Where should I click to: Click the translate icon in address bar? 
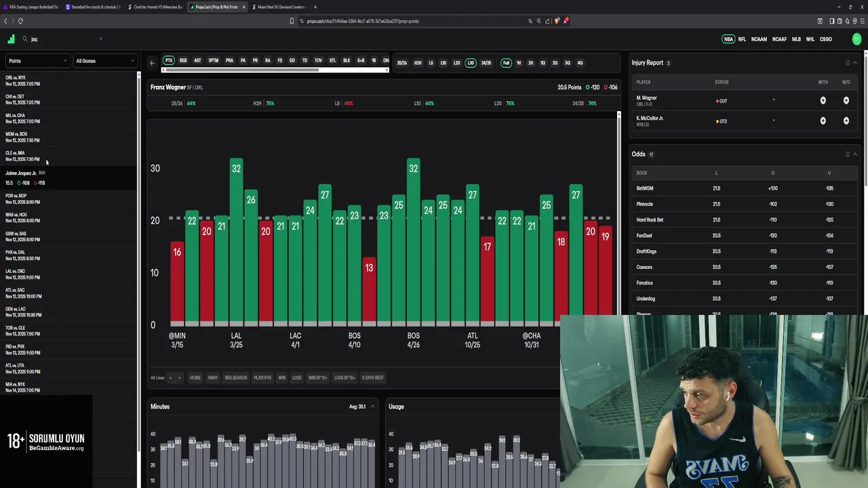coord(530,21)
